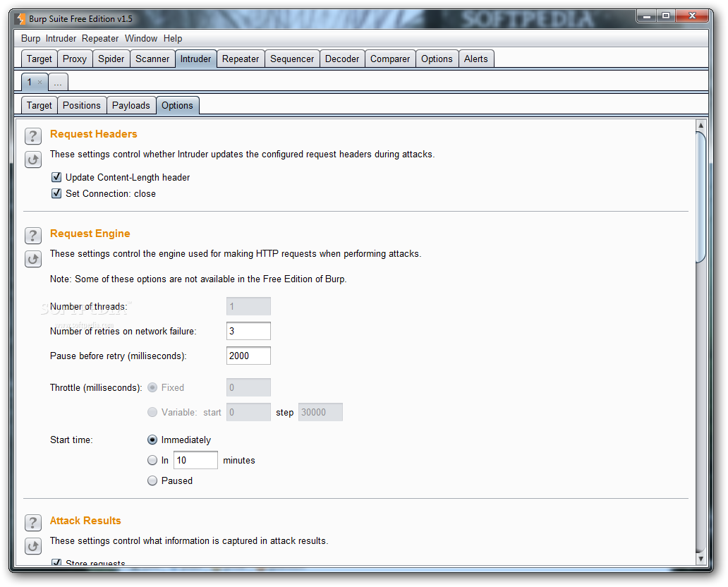Select Immediately start time option
728x587 pixels.
(152, 440)
